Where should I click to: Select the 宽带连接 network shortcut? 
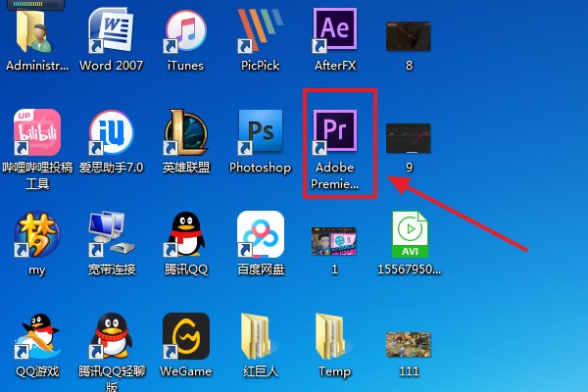111,235
